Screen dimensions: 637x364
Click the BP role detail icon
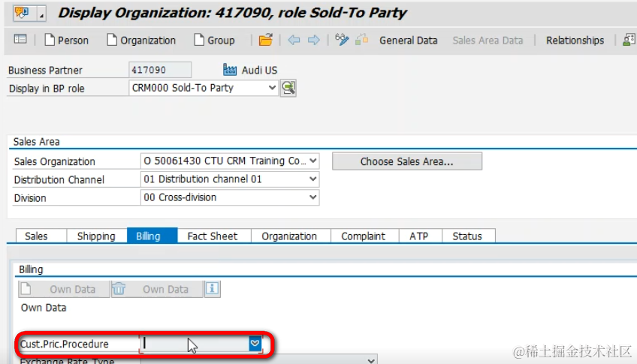click(288, 88)
